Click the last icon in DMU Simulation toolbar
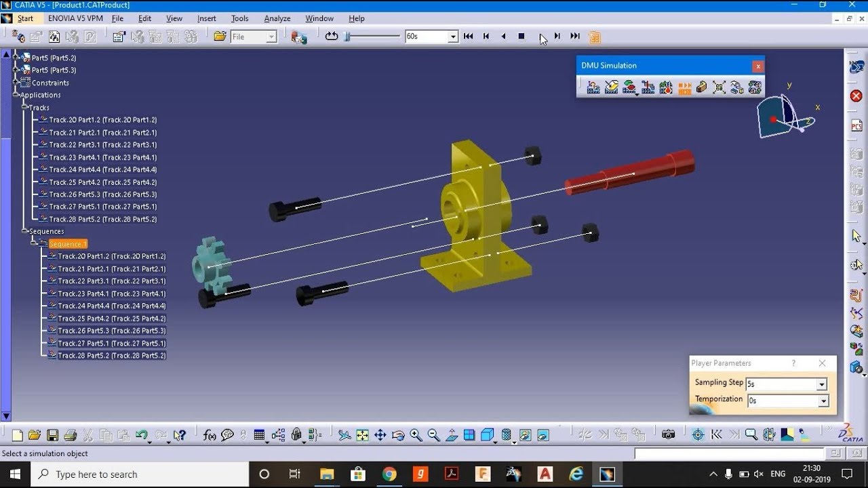 click(x=755, y=87)
